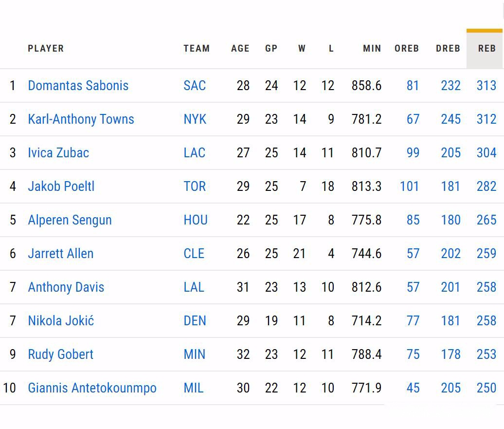
Task: Open Sabonis's 313 total rebounds stat
Action: click(486, 86)
